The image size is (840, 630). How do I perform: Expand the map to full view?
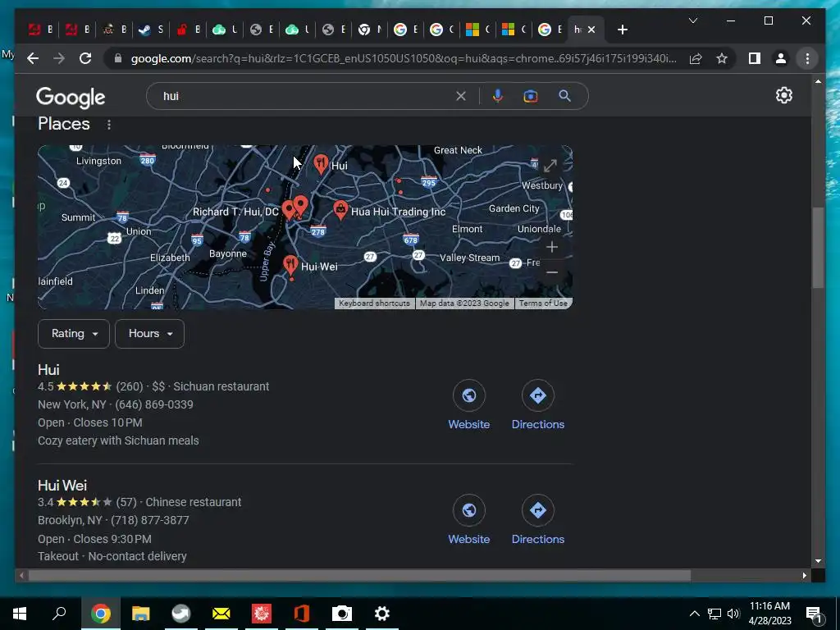click(550, 166)
